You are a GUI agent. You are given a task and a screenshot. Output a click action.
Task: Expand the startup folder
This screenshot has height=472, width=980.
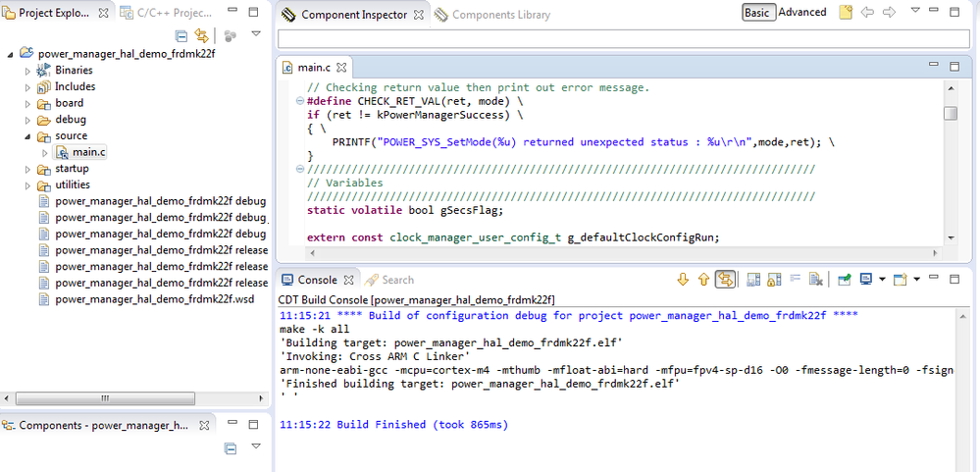27,169
